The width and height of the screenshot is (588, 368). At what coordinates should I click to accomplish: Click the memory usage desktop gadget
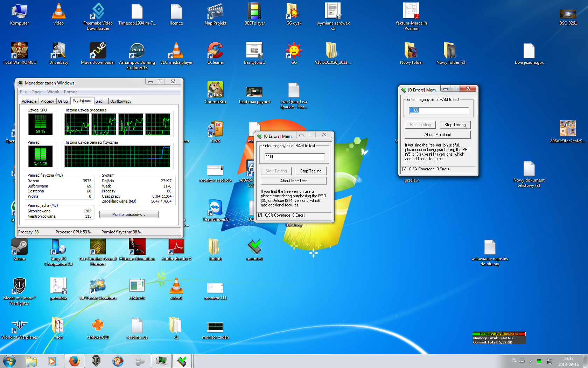(499, 338)
